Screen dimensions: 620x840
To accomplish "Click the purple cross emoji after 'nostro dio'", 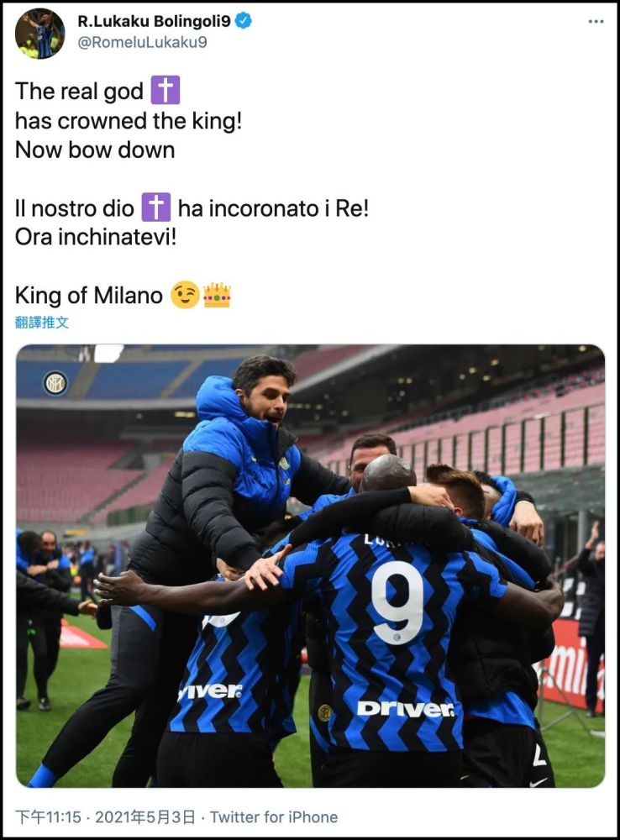I will pos(156,207).
